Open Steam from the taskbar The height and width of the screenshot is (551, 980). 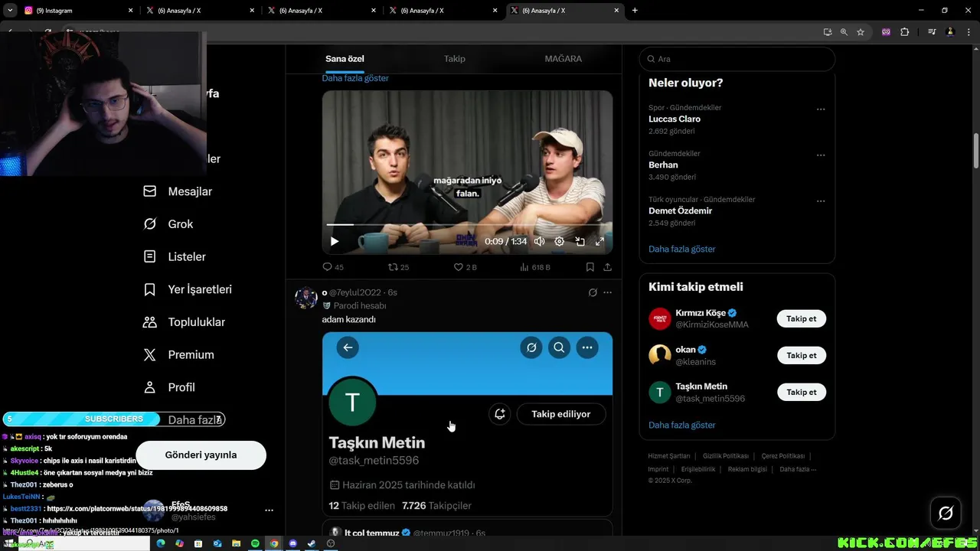pos(312,543)
